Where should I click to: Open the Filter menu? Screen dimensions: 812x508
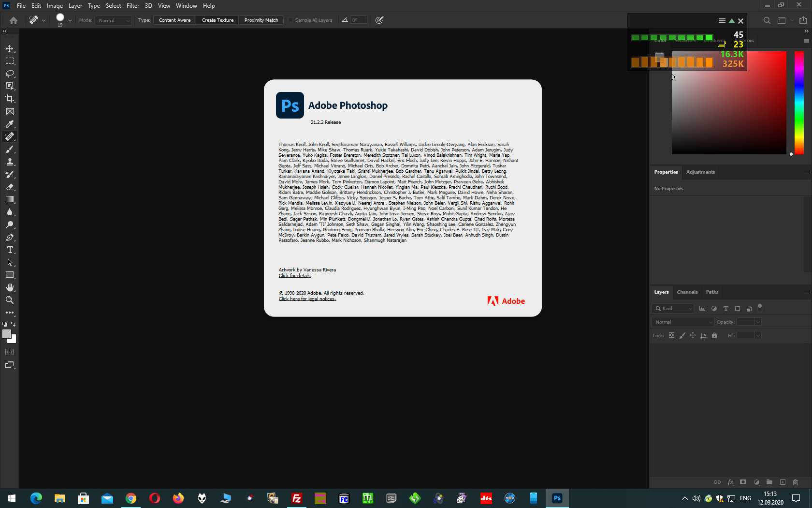(133, 6)
